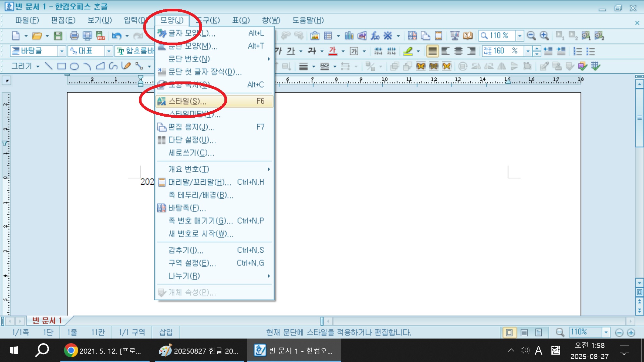Click the Save document icon
This screenshot has height=362, width=644.
click(58, 36)
